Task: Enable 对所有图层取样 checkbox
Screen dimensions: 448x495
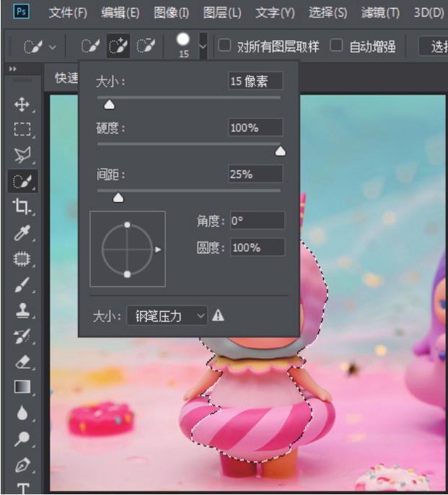Action: pyautogui.click(x=224, y=45)
